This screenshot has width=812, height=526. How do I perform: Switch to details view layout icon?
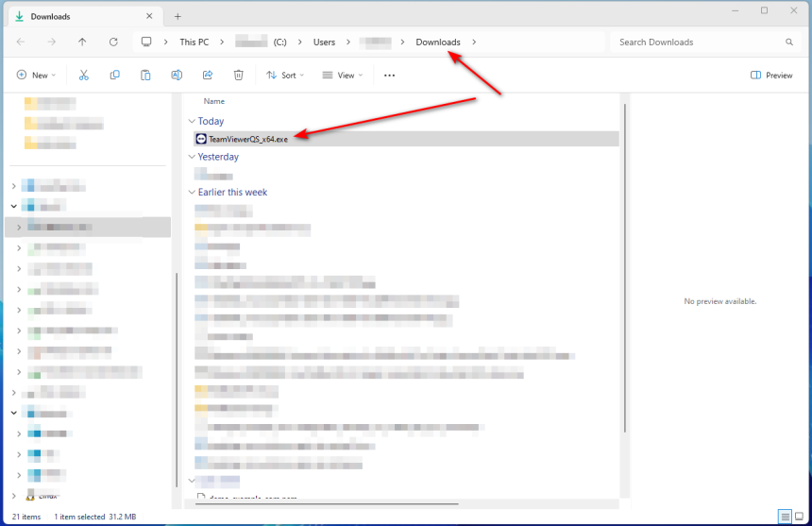click(x=785, y=517)
